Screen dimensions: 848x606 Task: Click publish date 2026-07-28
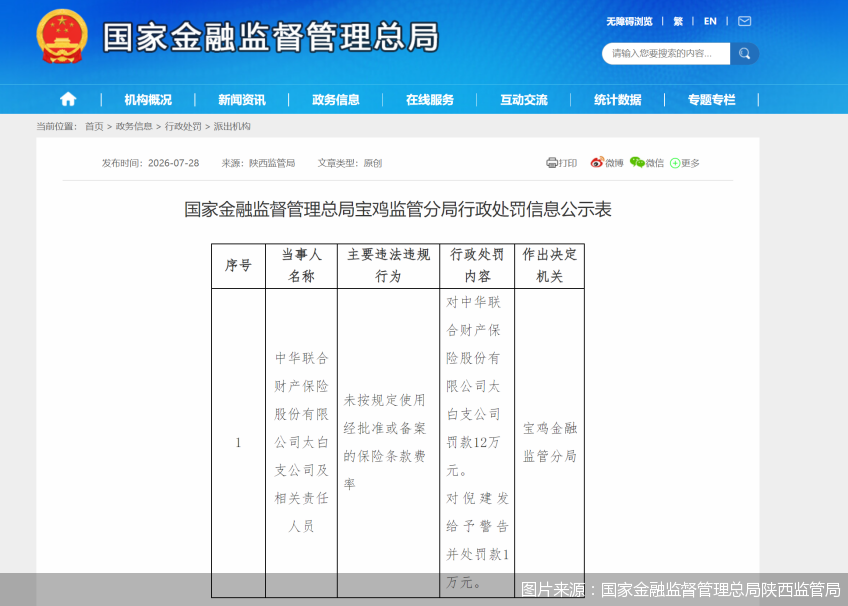pos(174,163)
